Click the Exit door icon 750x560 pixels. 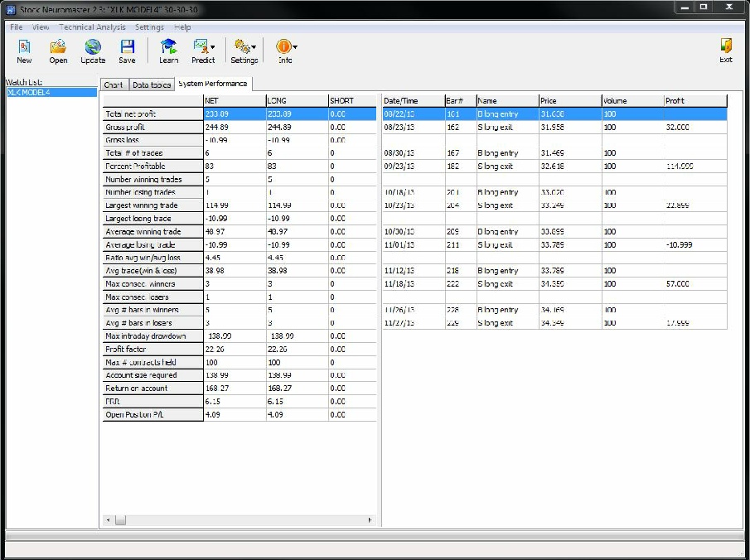tap(726, 46)
